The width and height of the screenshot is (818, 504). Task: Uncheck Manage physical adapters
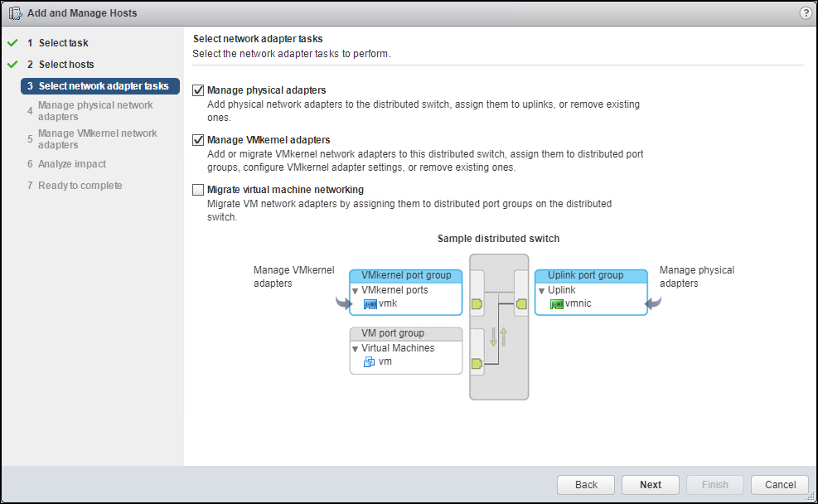click(x=197, y=90)
